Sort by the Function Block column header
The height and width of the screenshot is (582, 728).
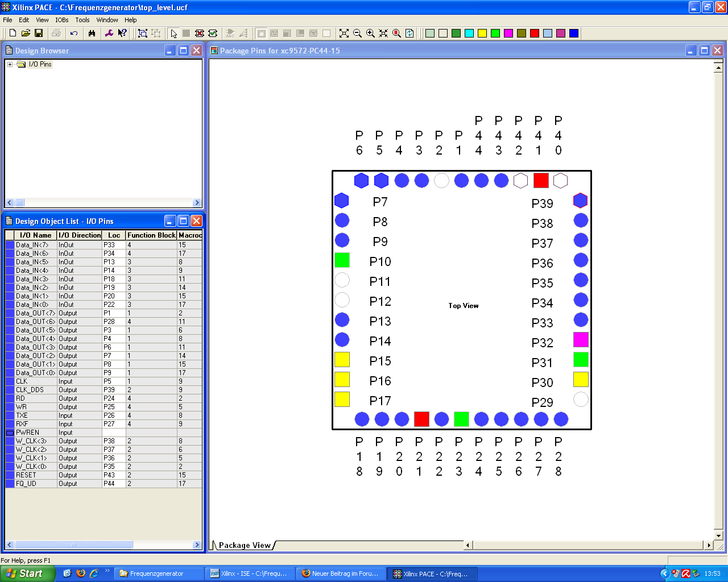(x=151, y=235)
